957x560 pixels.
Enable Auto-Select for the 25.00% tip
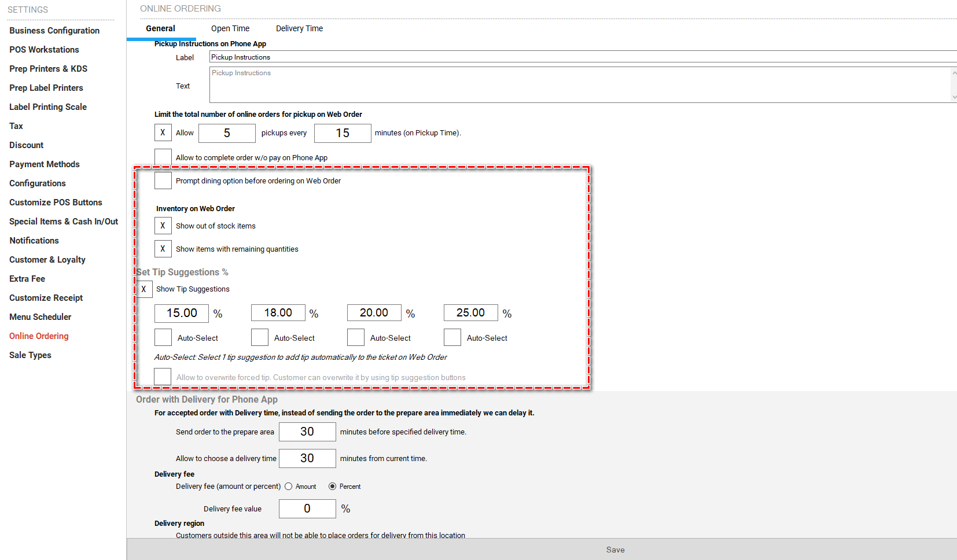452,338
